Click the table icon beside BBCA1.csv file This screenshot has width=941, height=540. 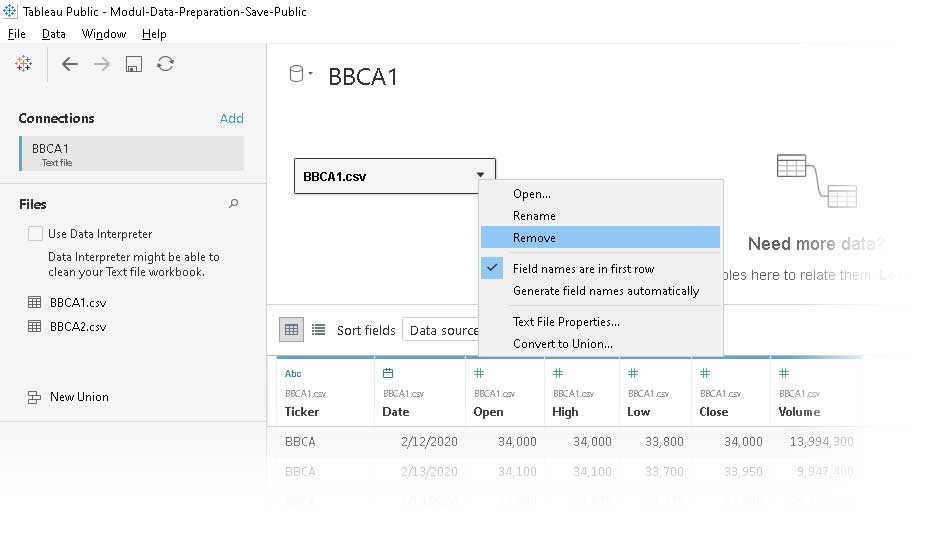click(x=35, y=302)
